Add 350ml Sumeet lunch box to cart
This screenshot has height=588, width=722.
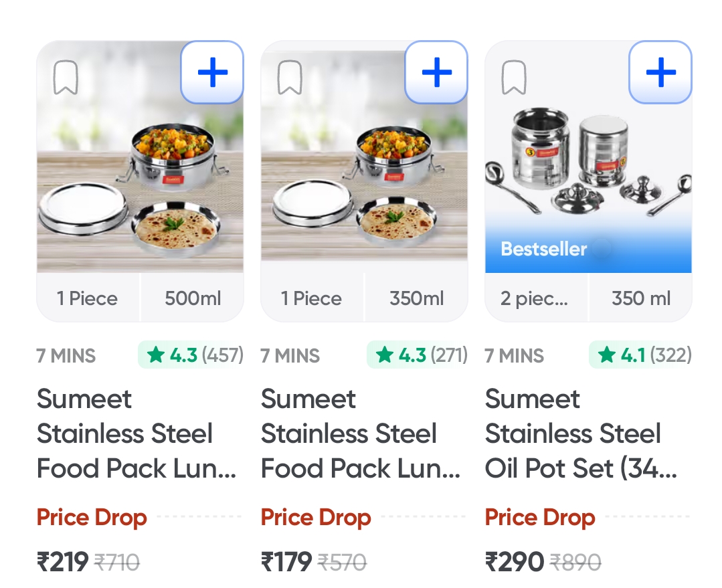click(x=436, y=72)
